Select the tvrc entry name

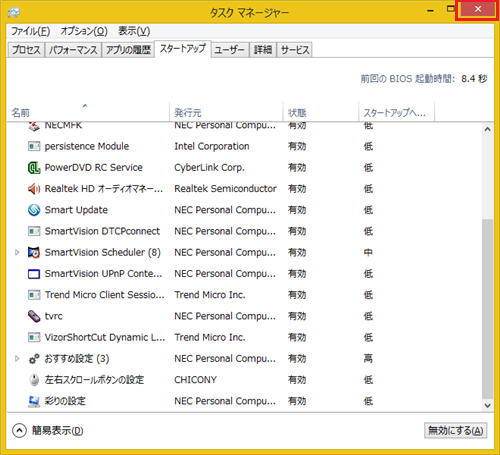(54, 316)
